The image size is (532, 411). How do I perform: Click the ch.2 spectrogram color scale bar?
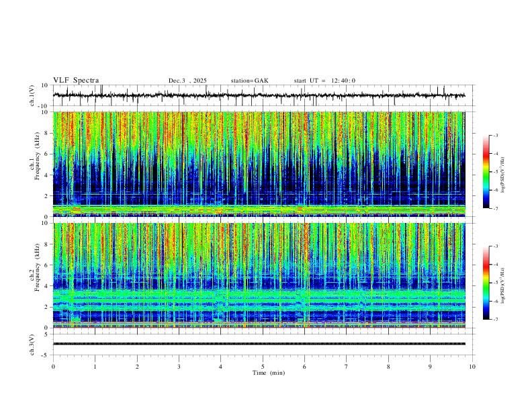(x=486, y=283)
